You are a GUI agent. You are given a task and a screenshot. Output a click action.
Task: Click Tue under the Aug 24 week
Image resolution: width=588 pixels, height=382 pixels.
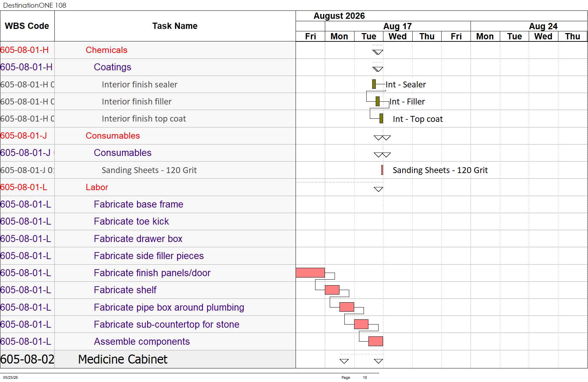pyautogui.click(x=514, y=37)
